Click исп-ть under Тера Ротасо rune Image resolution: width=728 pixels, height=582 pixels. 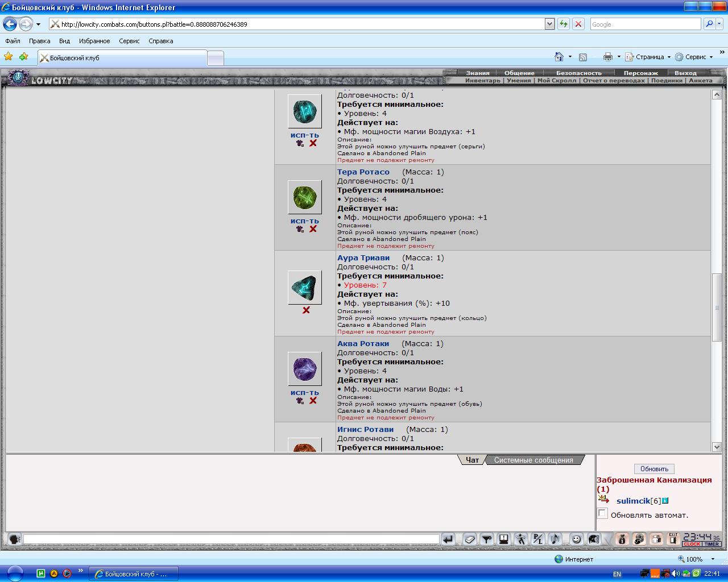pyautogui.click(x=305, y=221)
